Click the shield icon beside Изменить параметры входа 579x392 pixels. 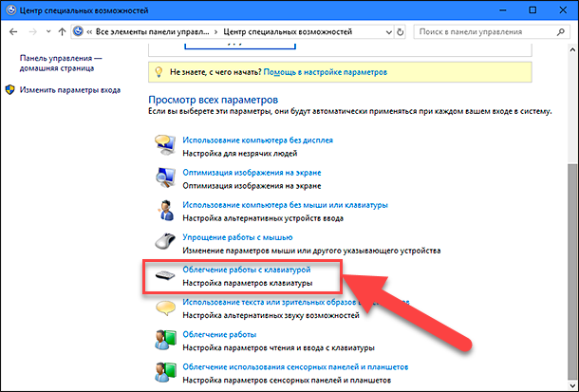10,89
